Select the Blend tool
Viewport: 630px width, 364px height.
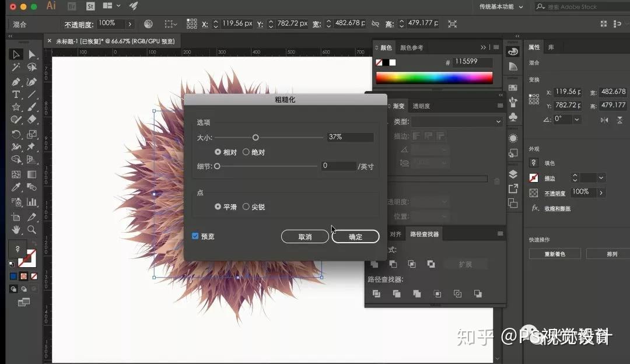click(x=32, y=187)
